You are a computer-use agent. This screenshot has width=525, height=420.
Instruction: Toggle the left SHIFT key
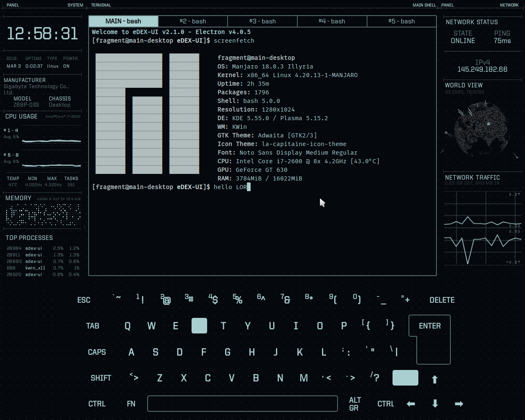[x=100, y=378]
